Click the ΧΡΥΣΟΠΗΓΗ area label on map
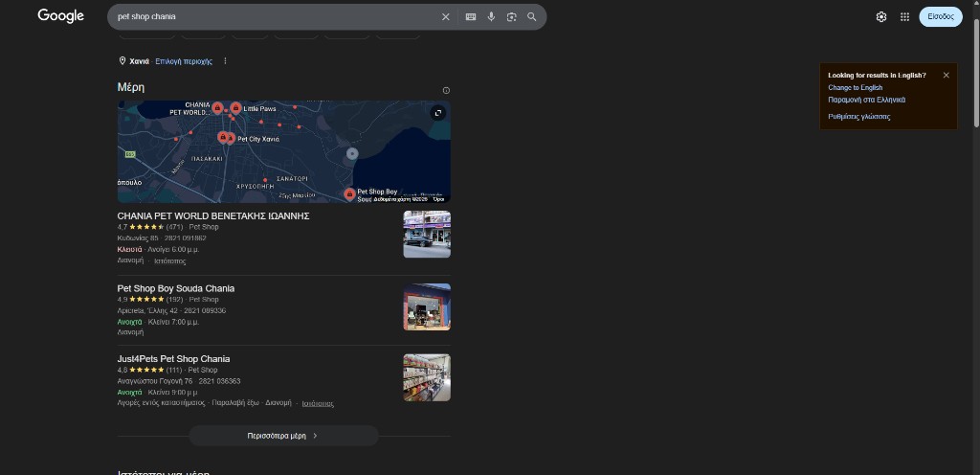Image resolution: width=980 pixels, height=475 pixels. [256, 186]
